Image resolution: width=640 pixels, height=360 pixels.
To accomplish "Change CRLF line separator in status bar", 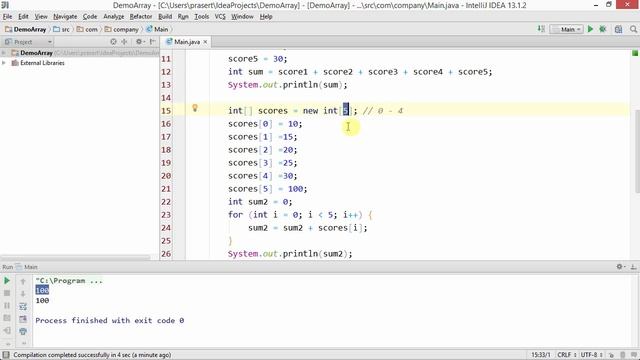I will coord(567,355).
